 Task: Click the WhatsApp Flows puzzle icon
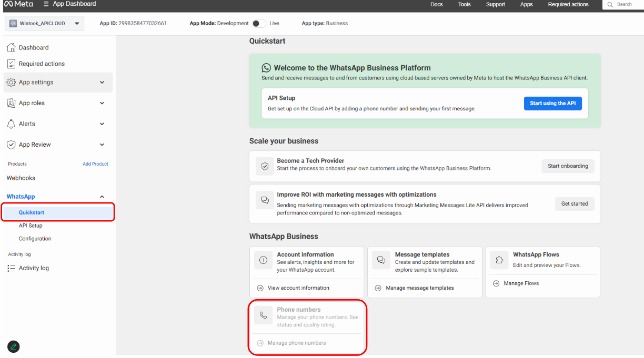coord(499,260)
